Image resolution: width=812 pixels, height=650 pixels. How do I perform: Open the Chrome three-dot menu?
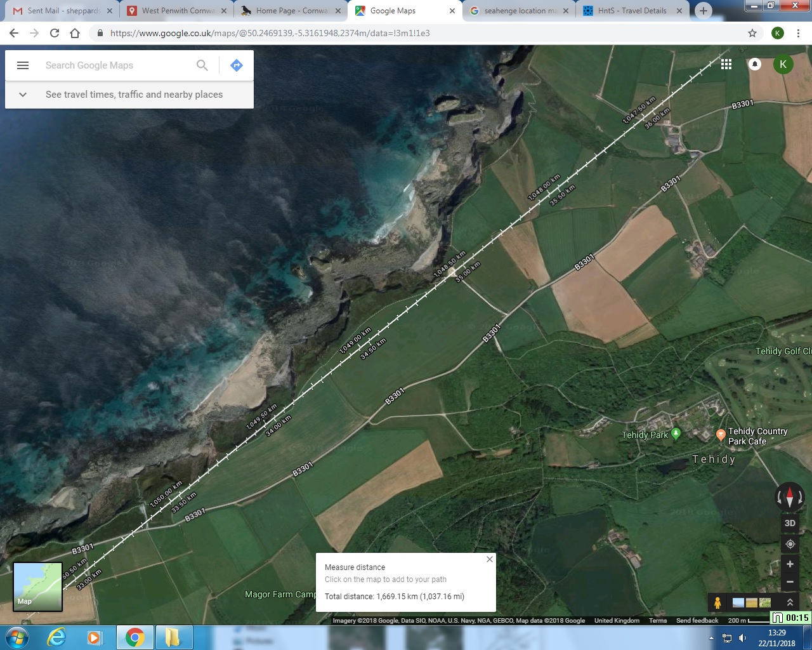coord(798,33)
